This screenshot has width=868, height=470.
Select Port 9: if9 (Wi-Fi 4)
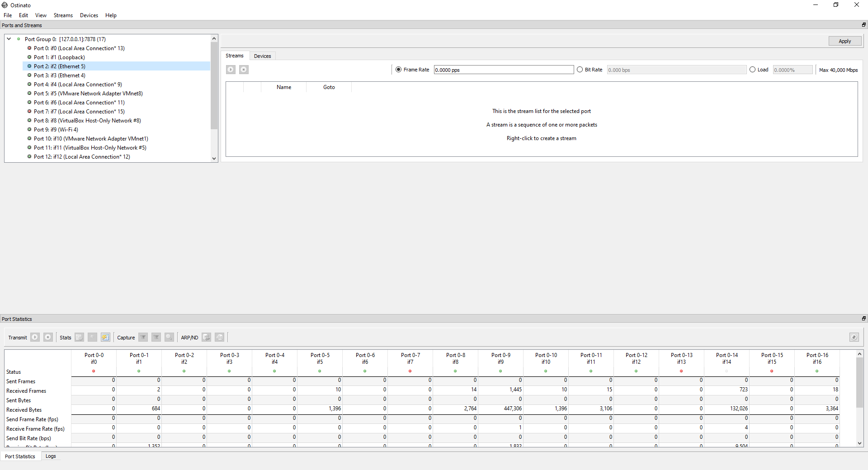point(56,129)
